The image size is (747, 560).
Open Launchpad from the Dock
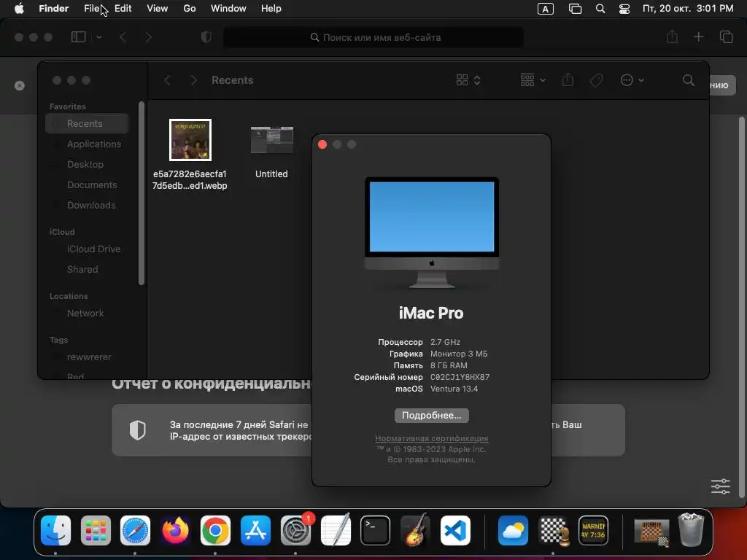(96, 530)
